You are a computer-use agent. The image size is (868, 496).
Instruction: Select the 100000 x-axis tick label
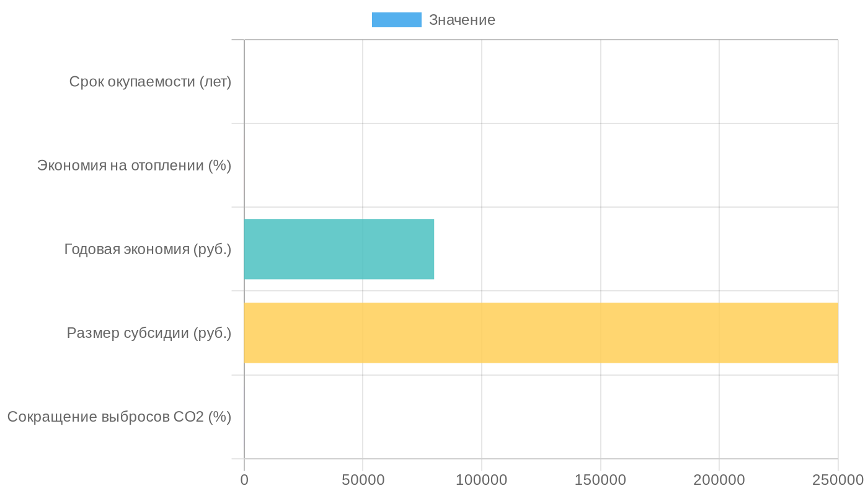point(482,480)
